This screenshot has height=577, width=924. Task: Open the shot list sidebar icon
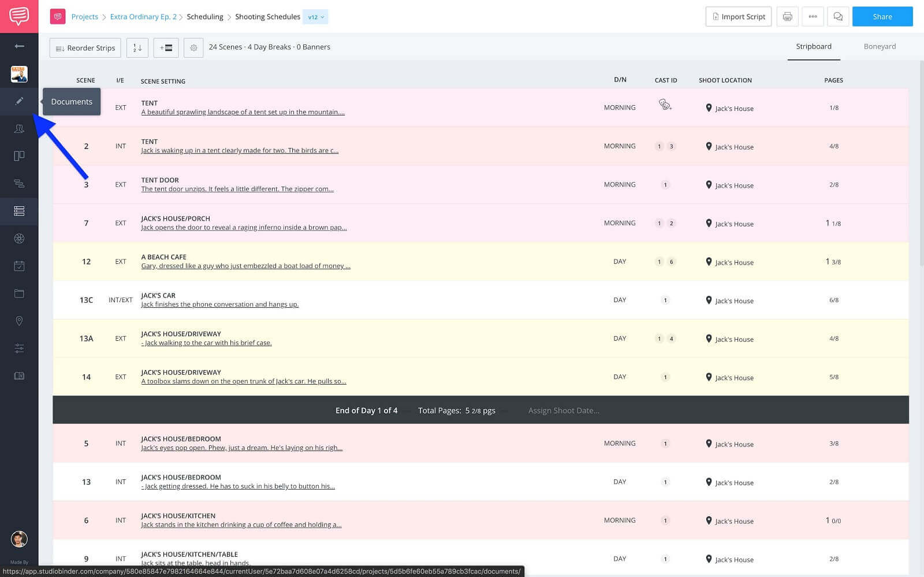(19, 184)
